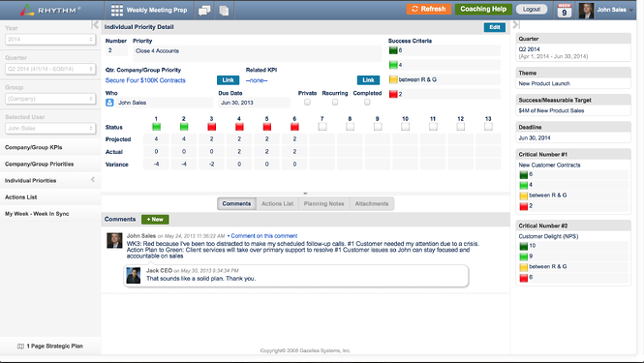Open the Group dropdown (Company)
644x363 pixels.
[x=50, y=99]
